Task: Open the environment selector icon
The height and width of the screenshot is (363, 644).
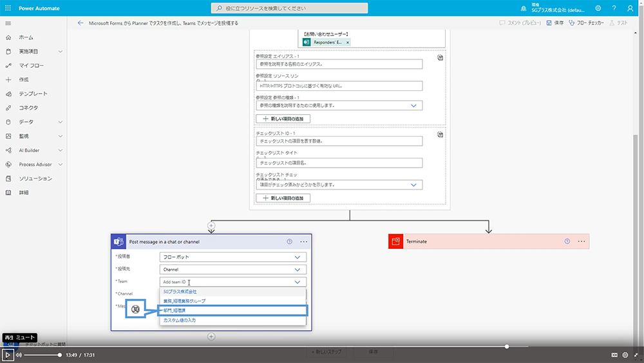Action: point(523,8)
